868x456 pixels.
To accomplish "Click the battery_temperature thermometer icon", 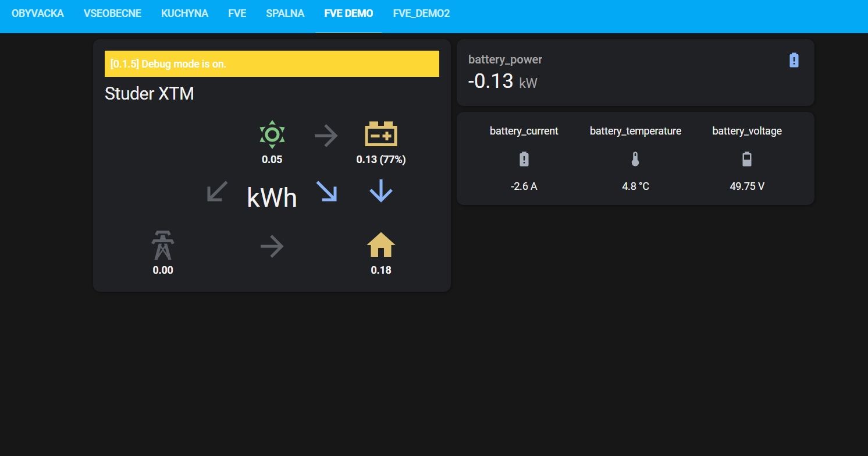I will pos(635,160).
